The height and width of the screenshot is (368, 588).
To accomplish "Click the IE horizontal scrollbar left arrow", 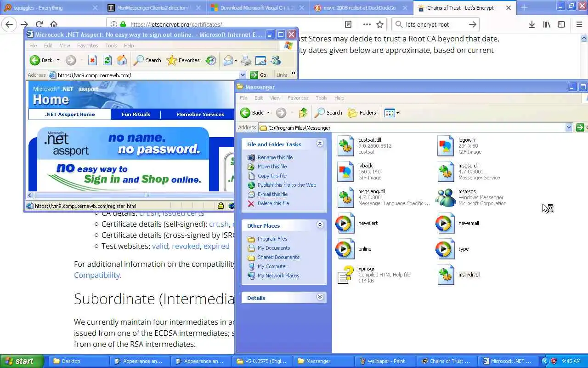I will [x=31, y=195].
